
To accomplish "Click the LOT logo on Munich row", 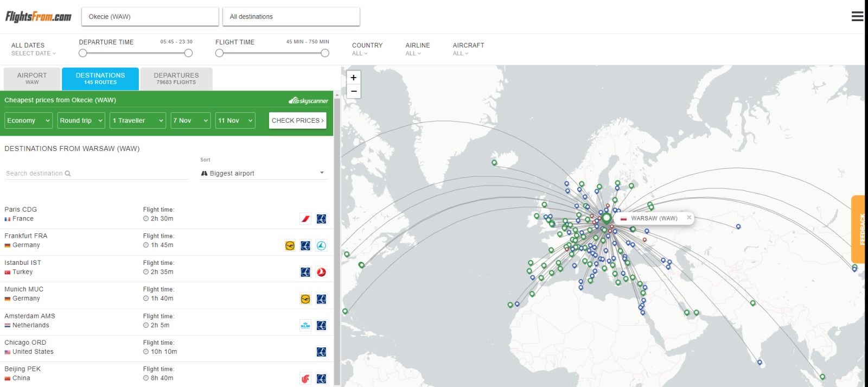I will pos(321,299).
